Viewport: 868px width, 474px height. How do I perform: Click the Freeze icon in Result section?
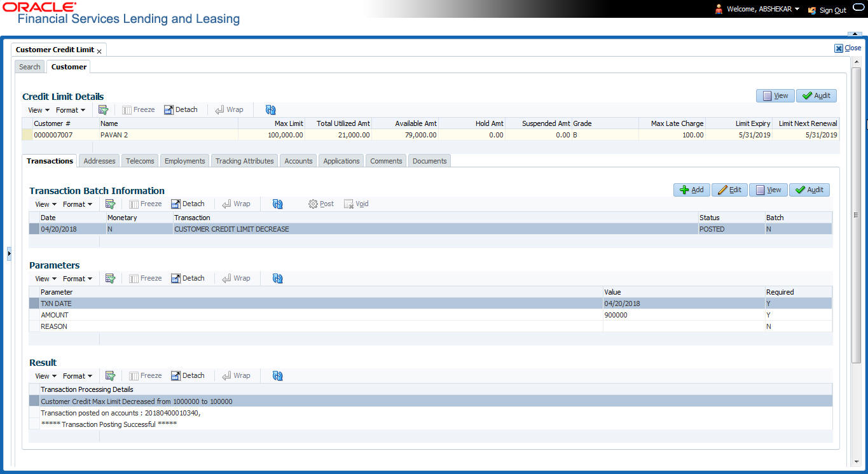coord(145,375)
